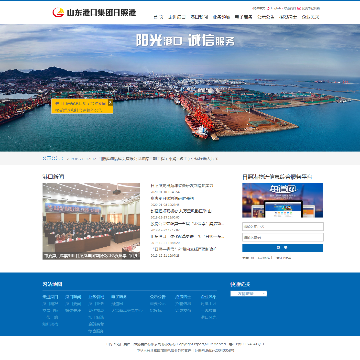The width and height of the screenshot is (360, 360).
Task: Open the first item in top navigation menu
Action: click(x=158, y=17)
